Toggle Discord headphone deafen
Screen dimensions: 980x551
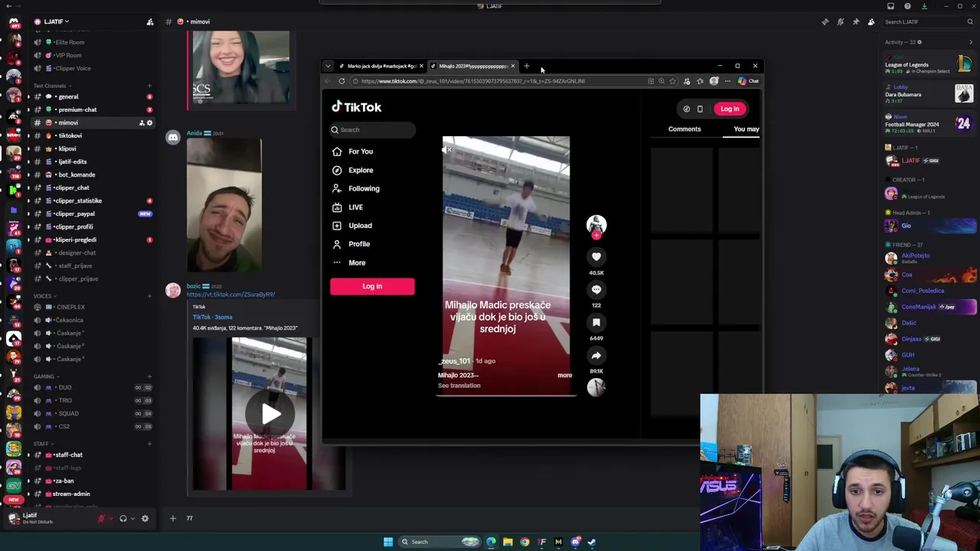pos(123,518)
